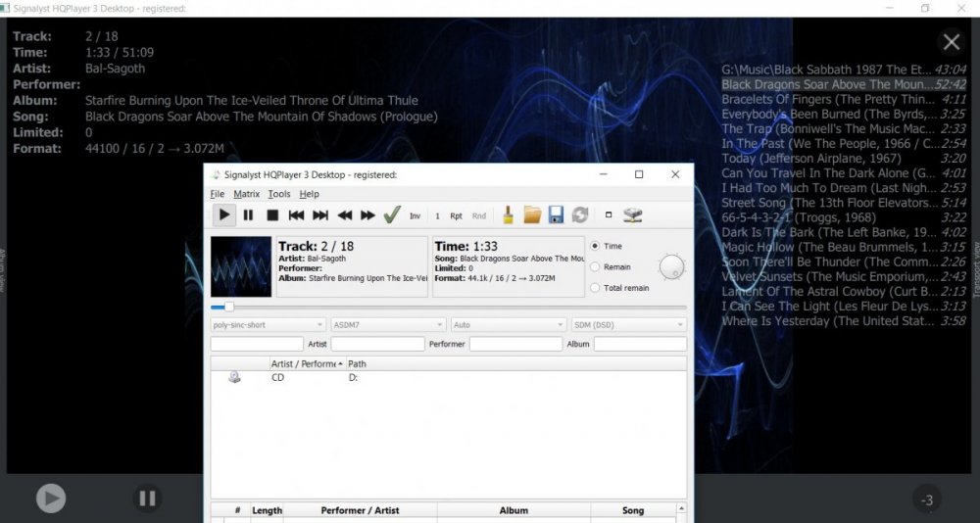Click the round volume knob
Image resolution: width=980 pixels, height=523 pixels.
tap(672, 266)
